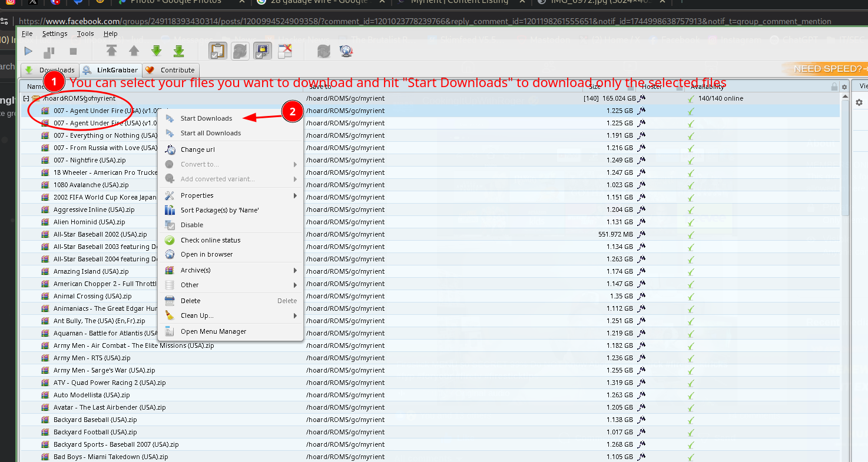Screen dimensions: 868x462
Task: Click the vertical scrollbar thumb of list
Action: (846, 158)
